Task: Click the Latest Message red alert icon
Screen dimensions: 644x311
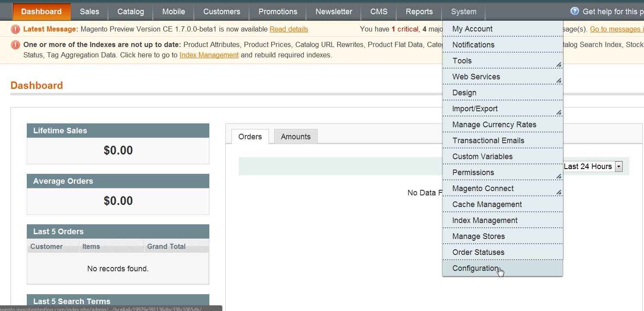Action: 16,29
